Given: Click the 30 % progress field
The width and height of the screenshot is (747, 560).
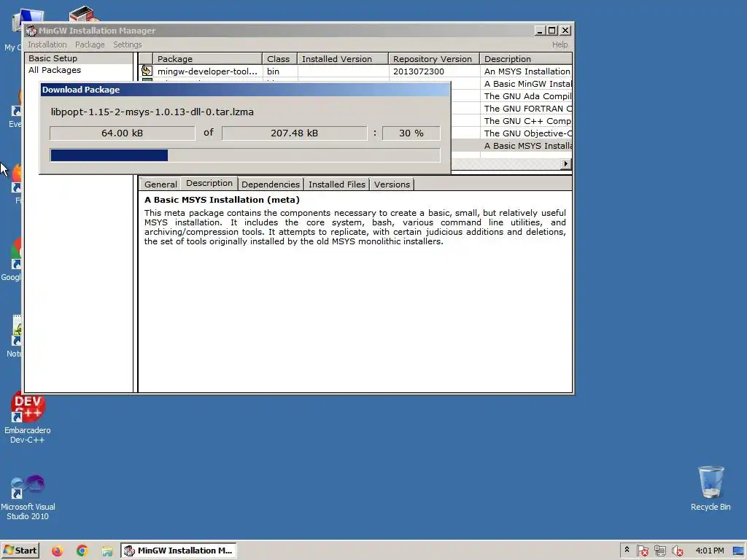Looking at the screenshot, I should (411, 133).
